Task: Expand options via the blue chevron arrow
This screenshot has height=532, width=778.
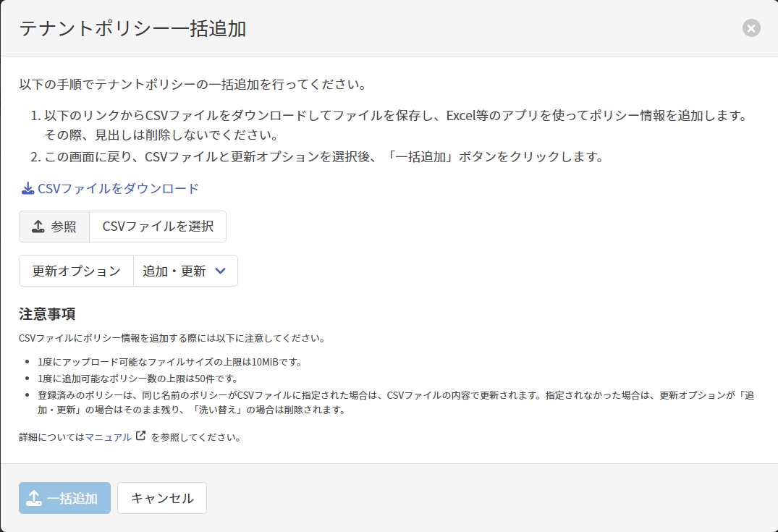Action: point(221,271)
